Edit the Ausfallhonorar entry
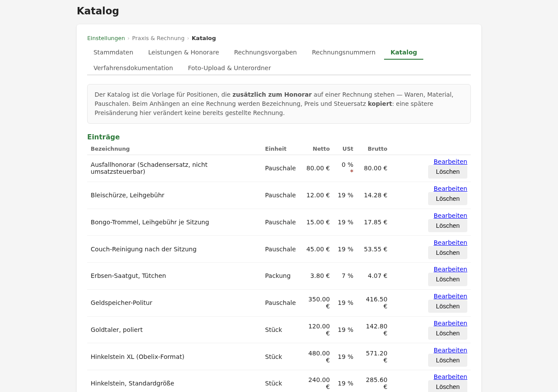Screen dimensions: 558x392 pos(450,162)
